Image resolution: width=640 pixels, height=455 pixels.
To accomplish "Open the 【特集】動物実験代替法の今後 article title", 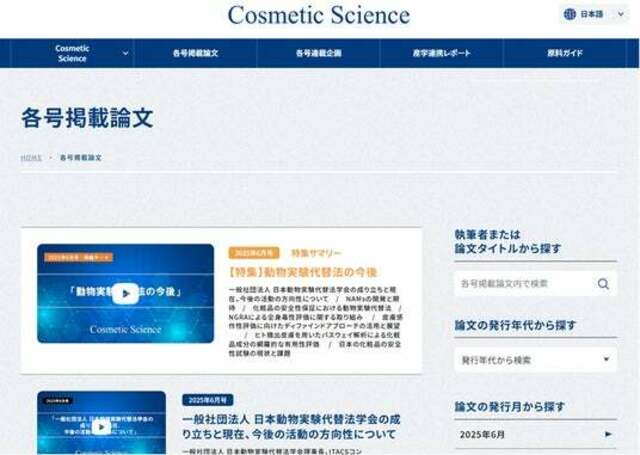I will click(x=303, y=272).
